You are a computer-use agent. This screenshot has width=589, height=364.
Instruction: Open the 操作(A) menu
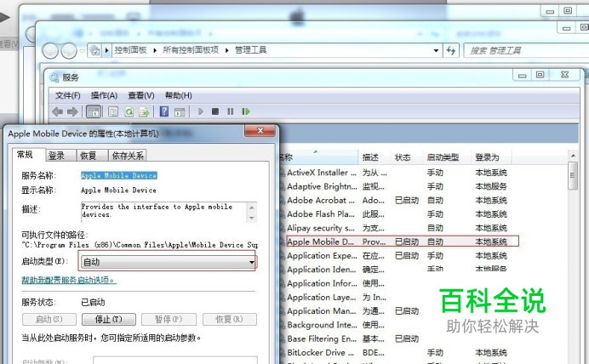104,96
